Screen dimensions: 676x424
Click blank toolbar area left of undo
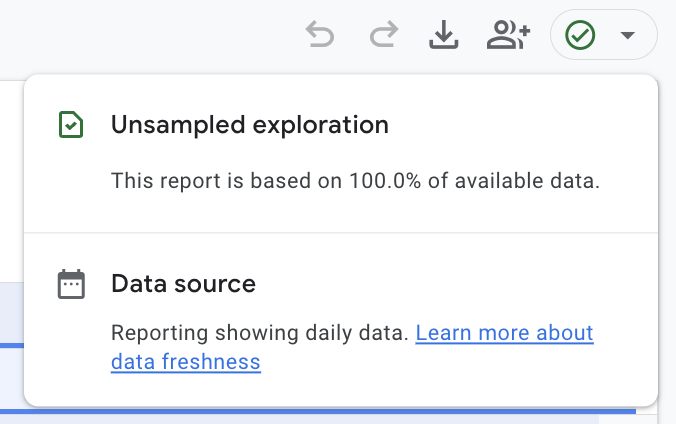click(x=150, y=36)
